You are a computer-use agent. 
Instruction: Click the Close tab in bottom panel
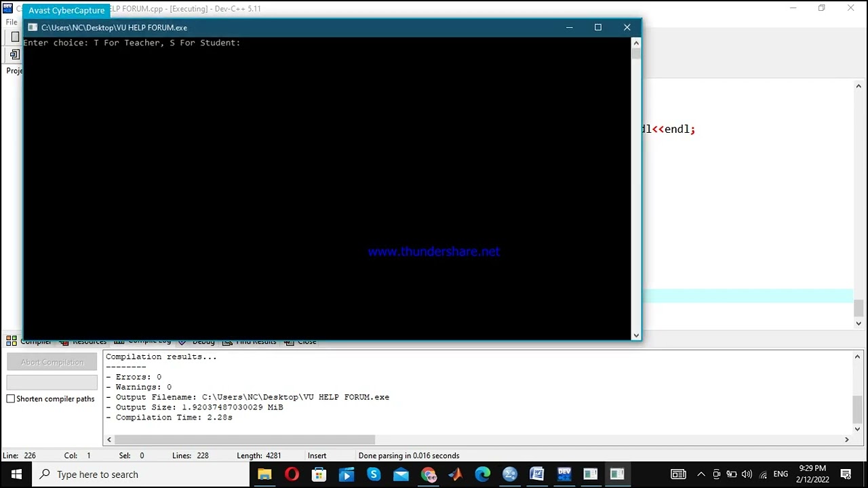point(301,341)
